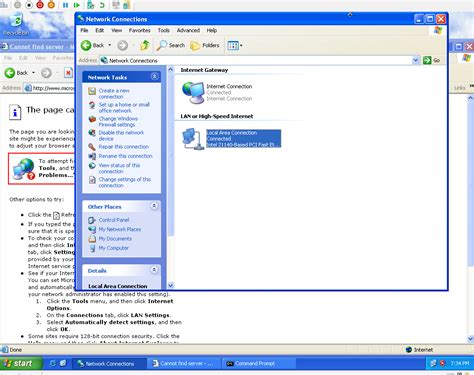Open the Favorites menu in Network Connections
The height and width of the screenshot is (375, 474).
140,30
